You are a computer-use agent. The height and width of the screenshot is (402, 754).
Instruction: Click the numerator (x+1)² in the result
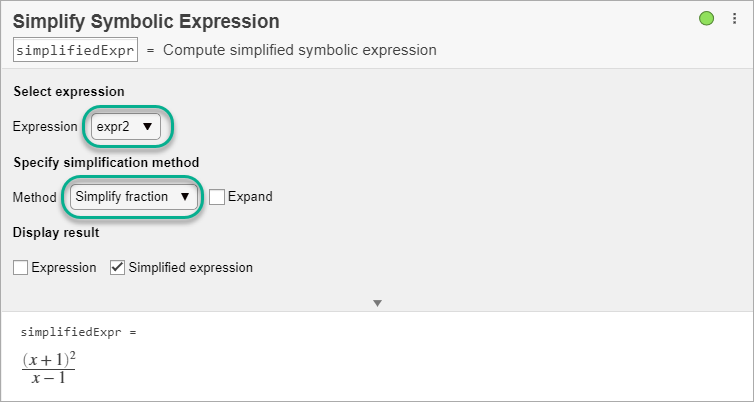pyautogui.click(x=49, y=360)
